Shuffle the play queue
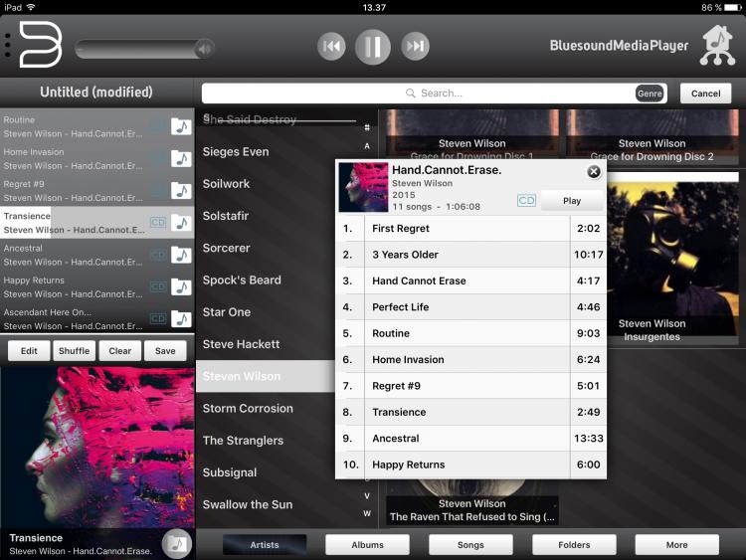Image resolution: width=746 pixels, height=560 pixels. pyautogui.click(x=74, y=351)
